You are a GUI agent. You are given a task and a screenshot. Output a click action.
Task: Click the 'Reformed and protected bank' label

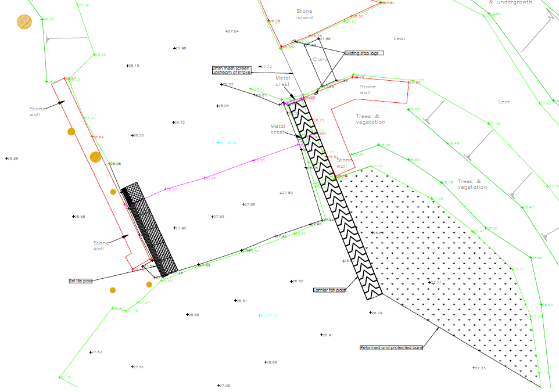click(391, 348)
